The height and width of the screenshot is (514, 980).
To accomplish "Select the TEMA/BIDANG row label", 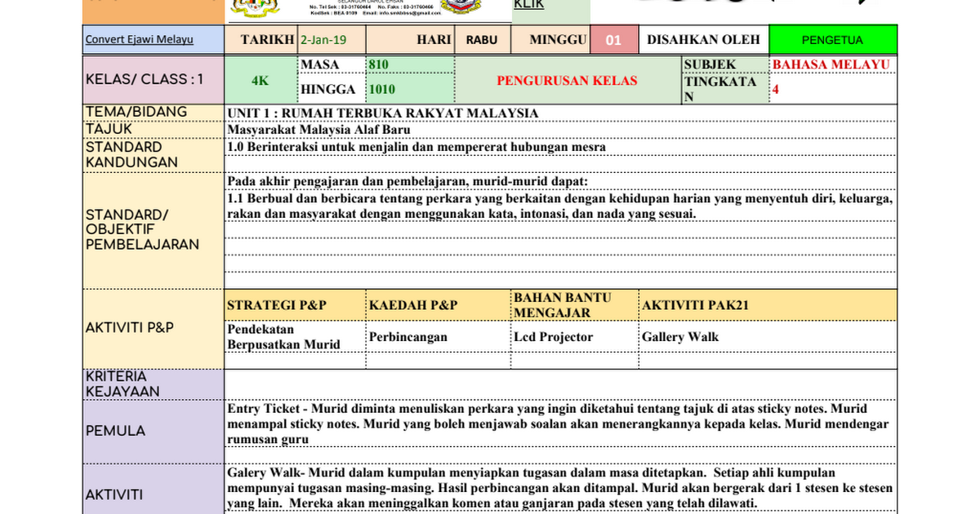I will 154,112.
